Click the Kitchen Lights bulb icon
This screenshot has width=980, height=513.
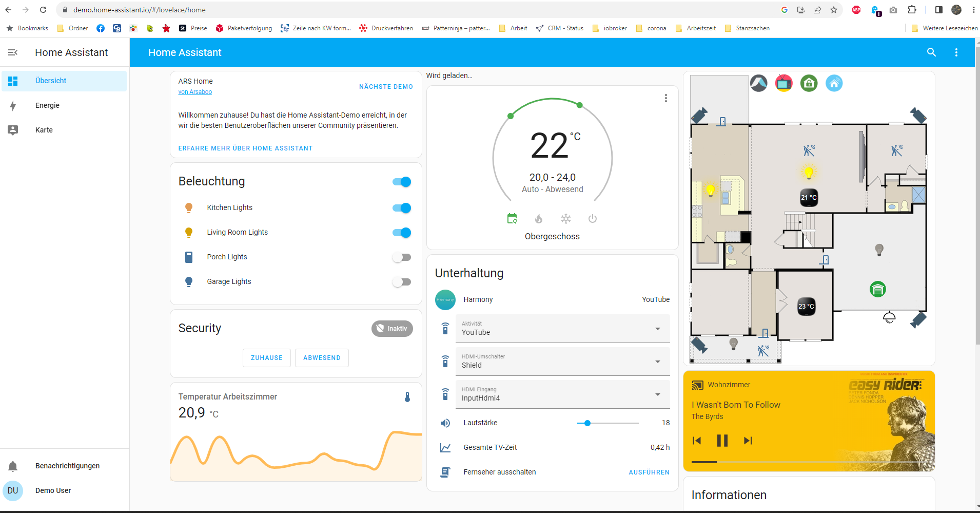pos(189,207)
